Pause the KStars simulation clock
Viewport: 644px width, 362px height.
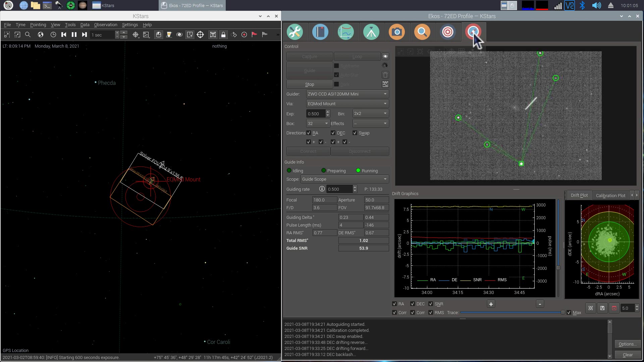(74, 35)
